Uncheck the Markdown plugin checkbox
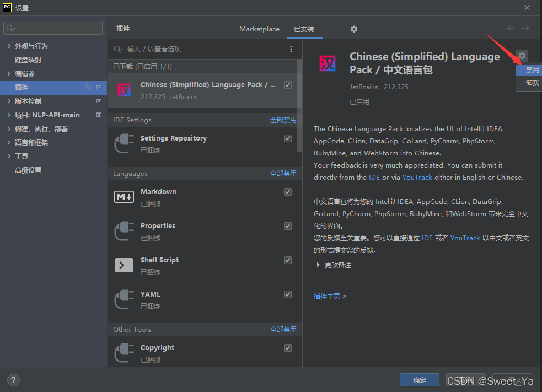 tap(287, 191)
